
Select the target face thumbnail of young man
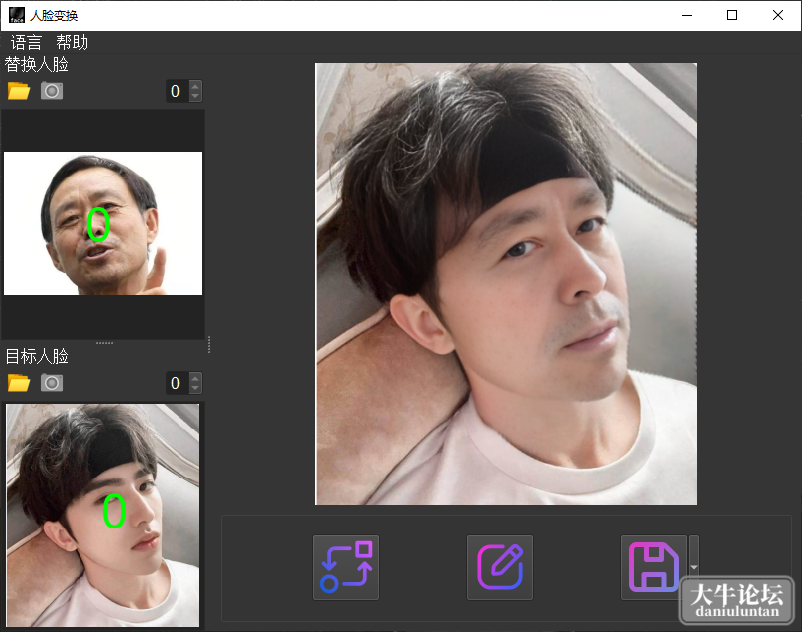[x=102, y=515]
